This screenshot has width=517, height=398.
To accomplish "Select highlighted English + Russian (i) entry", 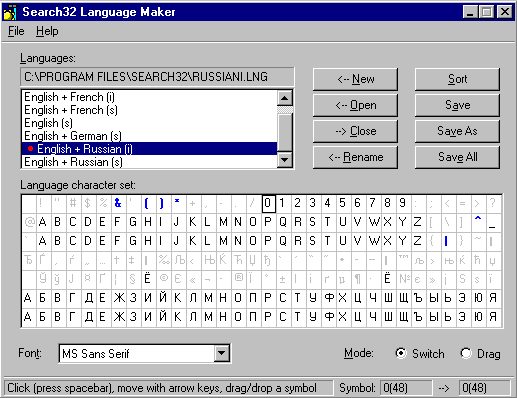I will (149, 149).
